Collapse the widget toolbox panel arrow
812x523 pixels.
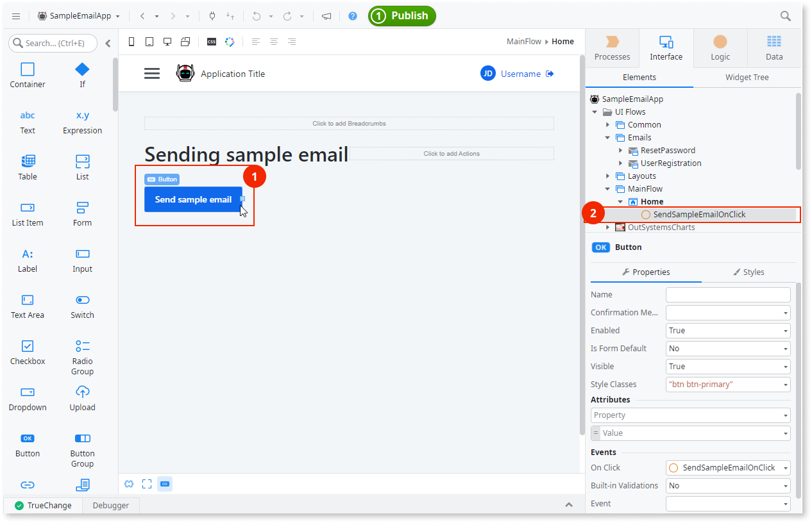click(x=108, y=44)
